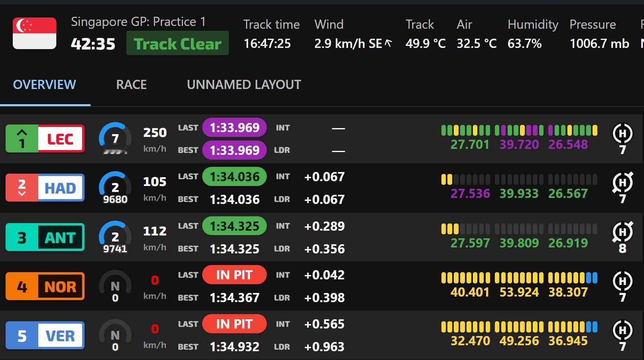Open the UNNAMED LAYOUT tab
Viewport: 644px width, 360px height.
[x=244, y=85]
